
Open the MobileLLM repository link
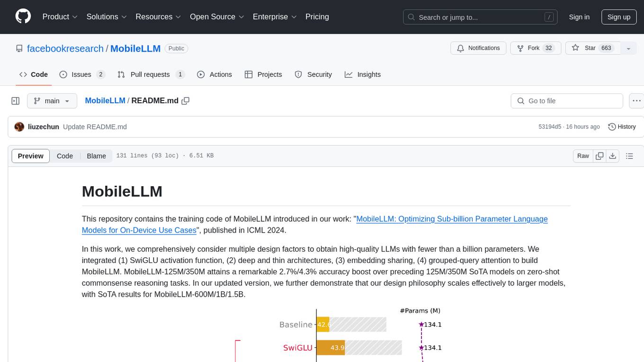tap(135, 48)
